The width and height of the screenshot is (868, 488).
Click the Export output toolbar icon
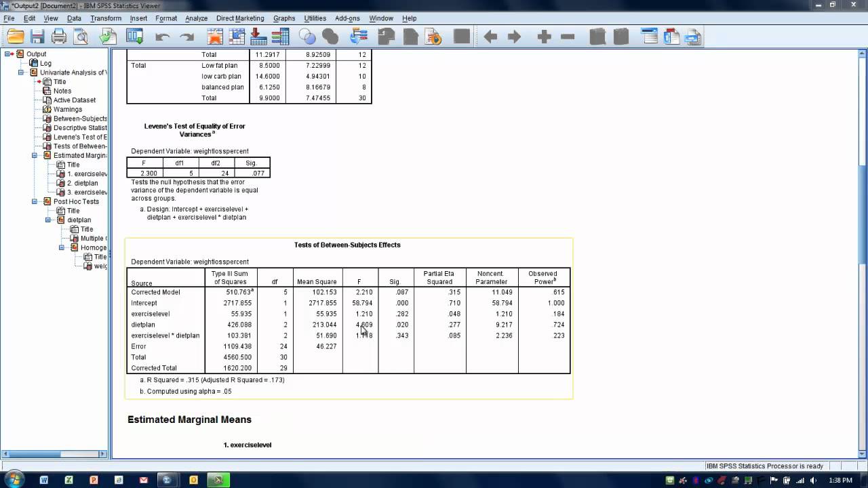108,37
